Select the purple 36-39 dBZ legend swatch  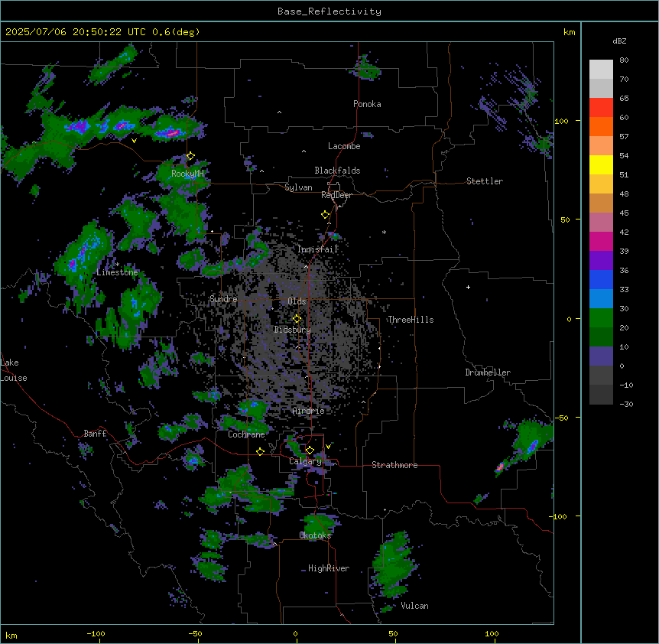601,261
